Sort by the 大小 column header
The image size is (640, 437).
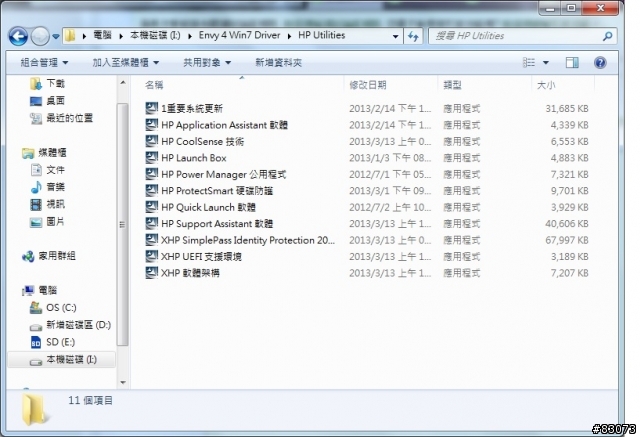tap(546, 85)
